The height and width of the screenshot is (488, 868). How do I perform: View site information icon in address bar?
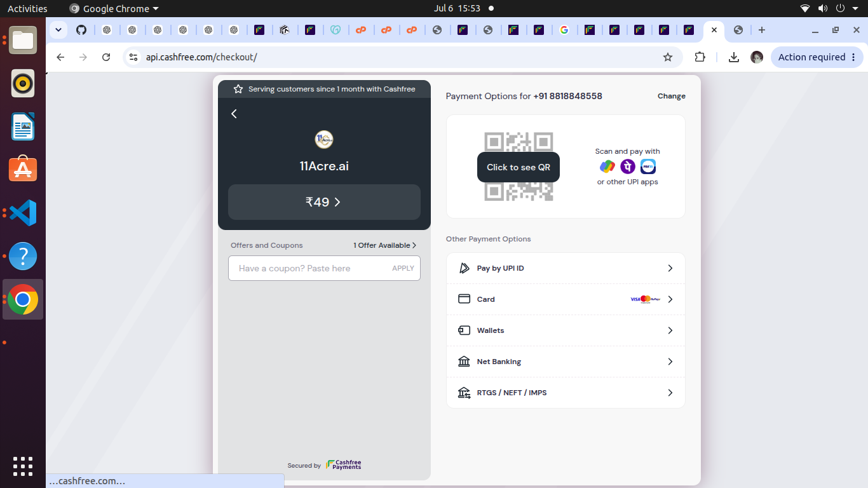pos(133,57)
